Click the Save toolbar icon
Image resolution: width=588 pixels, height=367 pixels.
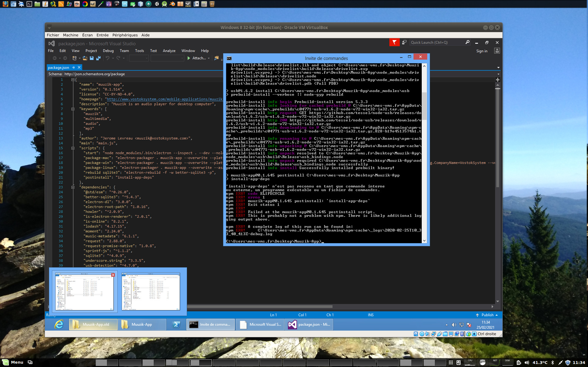click(92, 58)
